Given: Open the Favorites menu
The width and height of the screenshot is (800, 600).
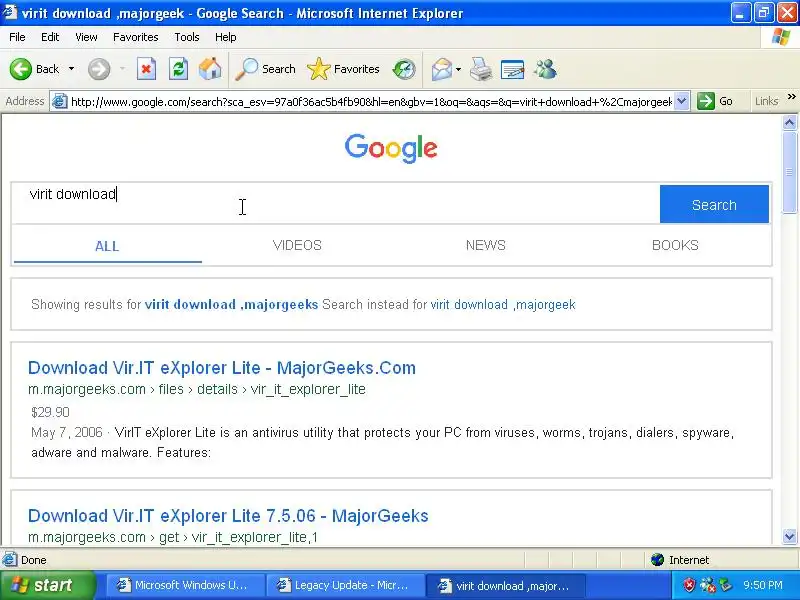Looking at the screenshot, I should (x=136, y=37).
